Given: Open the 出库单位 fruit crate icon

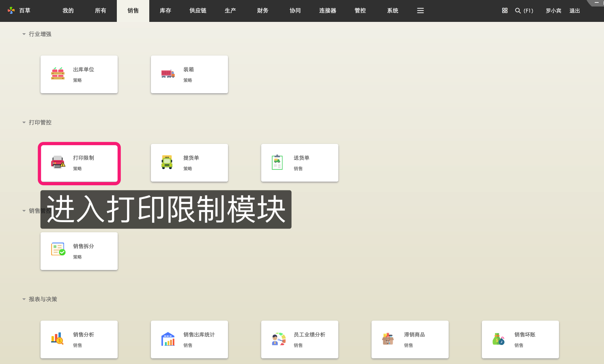Looking at the screenshot, I should coord(58,73).
